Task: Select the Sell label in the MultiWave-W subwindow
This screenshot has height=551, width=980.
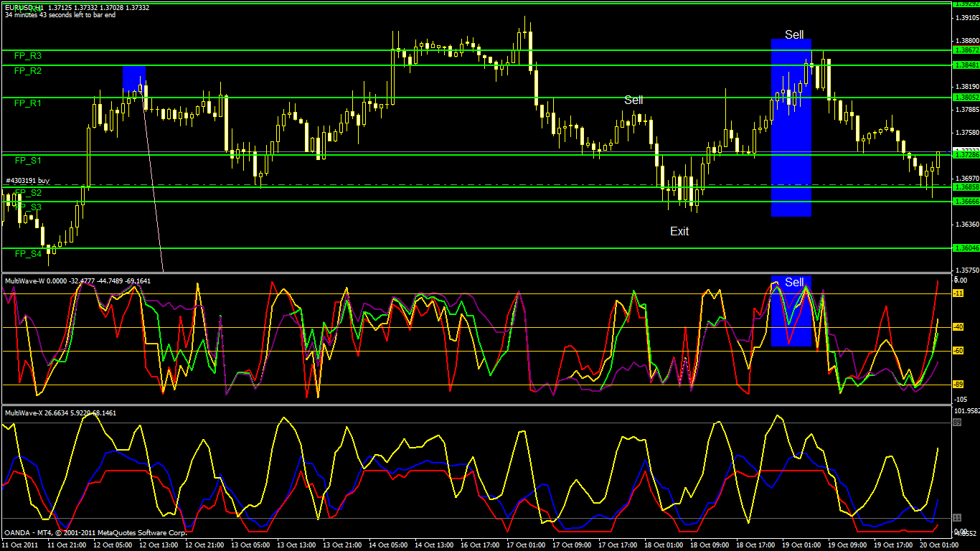Action: tap(794, 282)
